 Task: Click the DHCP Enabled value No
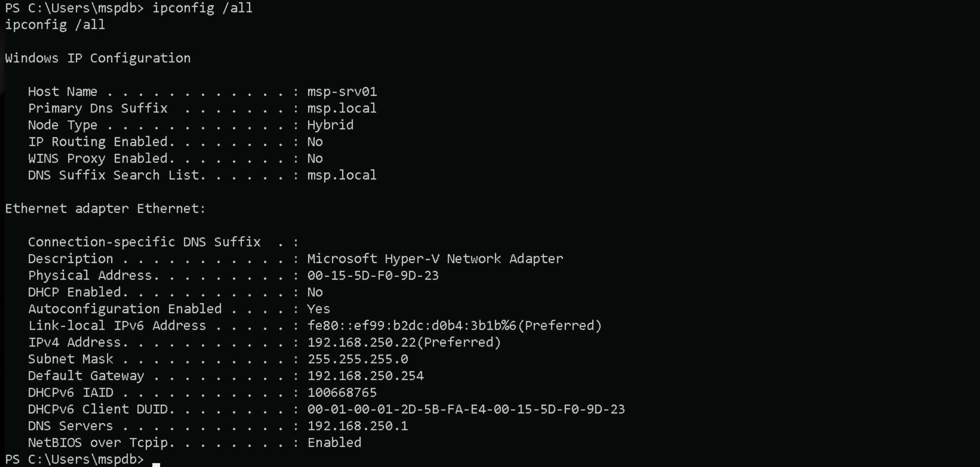315,293
